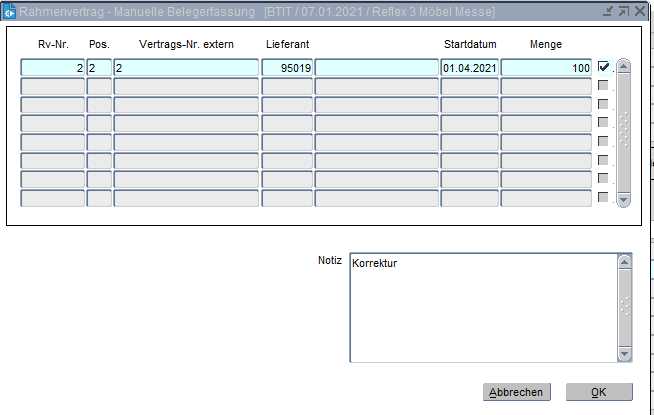This screenshot has height=415, width=654.
Task: Click the Notiz scrollbar down arrow
Action: click(624, 353)
